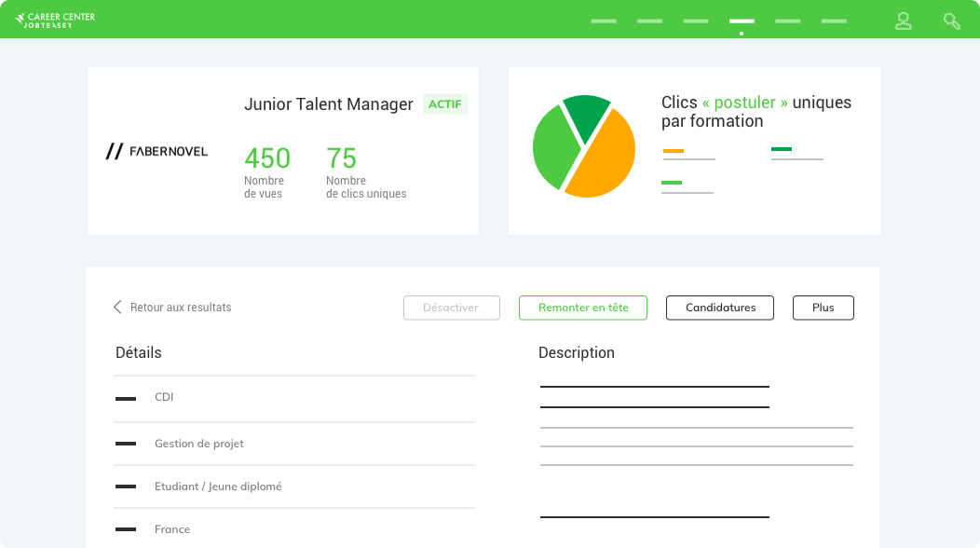Click the light green pie chart slice

coord(553,147)
